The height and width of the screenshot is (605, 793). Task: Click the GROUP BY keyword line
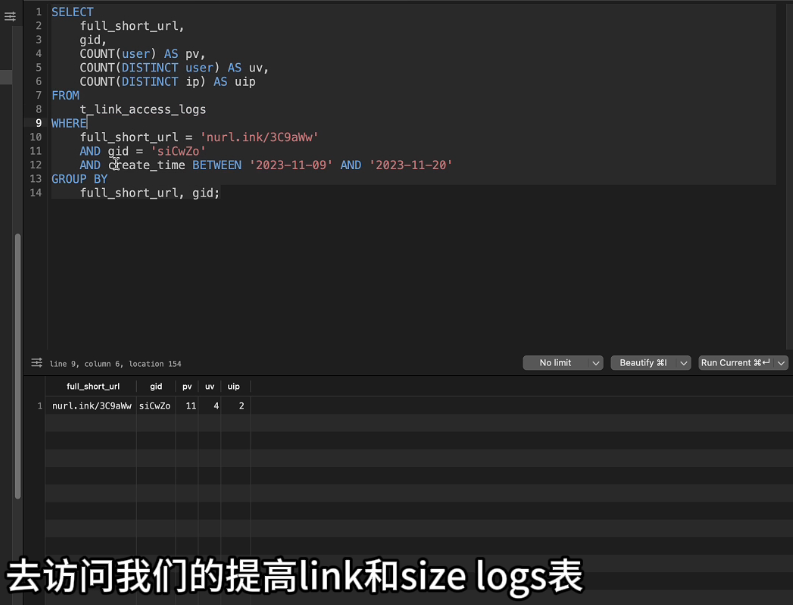coord(79,179)
